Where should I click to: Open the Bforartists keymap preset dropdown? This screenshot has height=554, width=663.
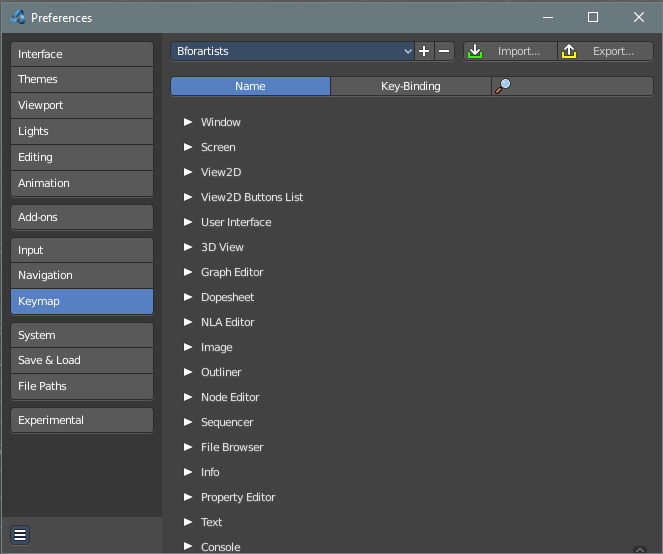point(292,51)
